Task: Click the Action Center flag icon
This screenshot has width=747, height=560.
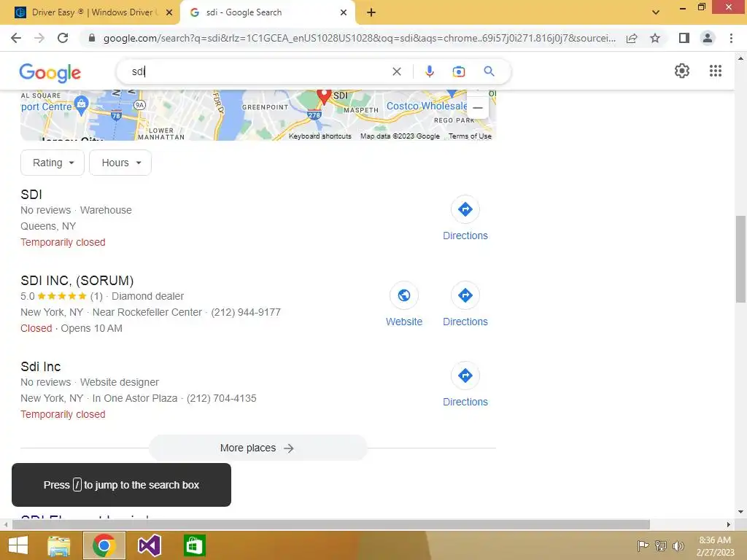Action: pos(643,545)
